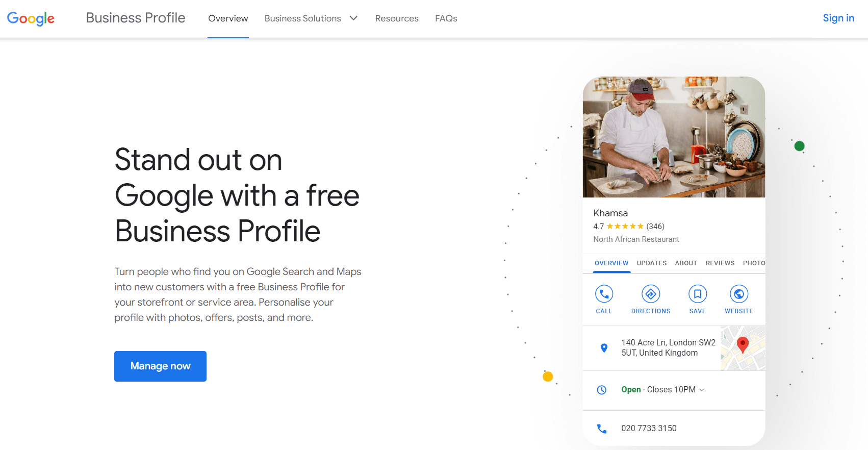Click the Khamsa business name
This screenshot has width=868, height=450.
pos(610,213)
